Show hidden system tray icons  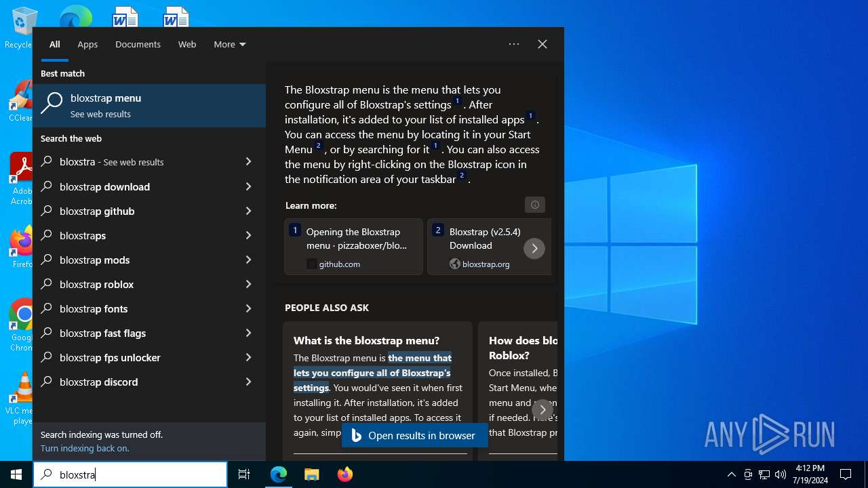[731, 474]
